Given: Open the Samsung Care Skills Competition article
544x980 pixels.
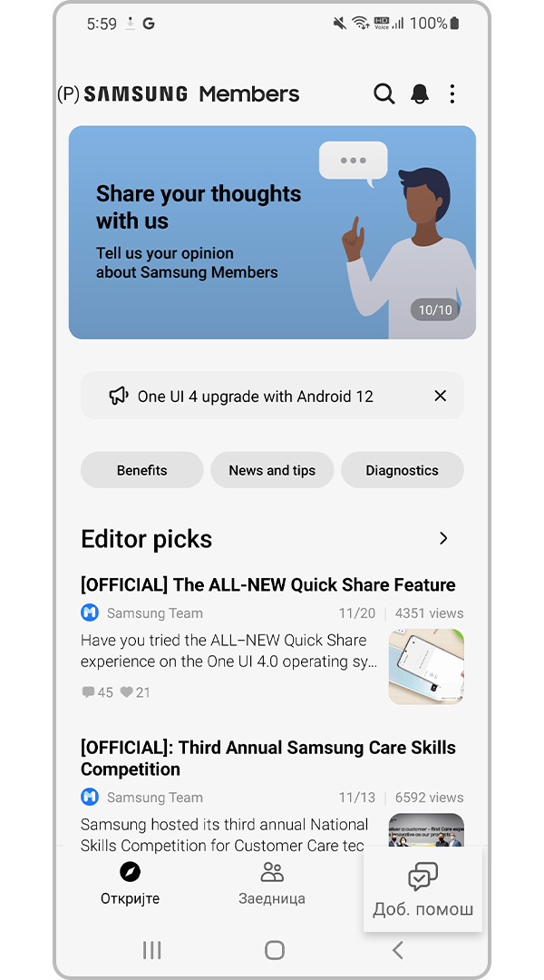Looking at the screenshot, I should [268, 758].
